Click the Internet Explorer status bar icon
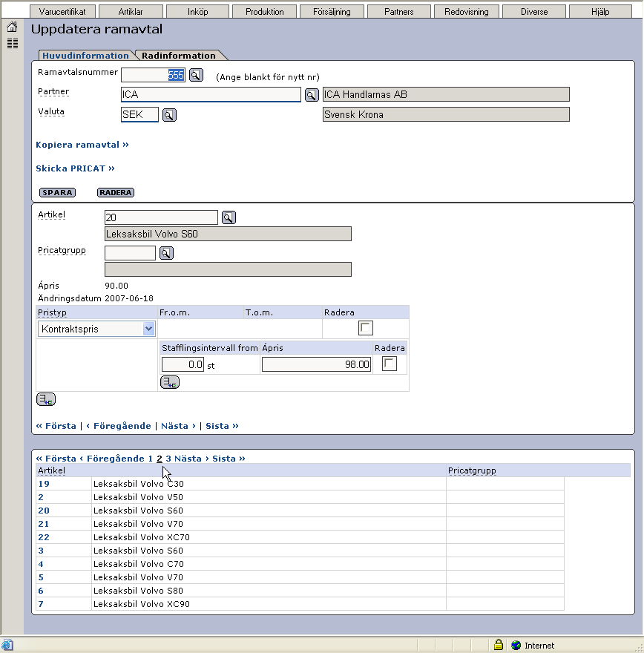This screenshot has height=653, width=644. [x=7, y=645]
